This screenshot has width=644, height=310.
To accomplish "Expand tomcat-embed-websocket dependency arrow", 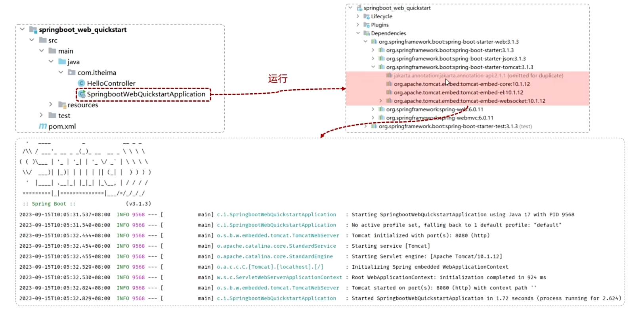I will pos(381,101).
